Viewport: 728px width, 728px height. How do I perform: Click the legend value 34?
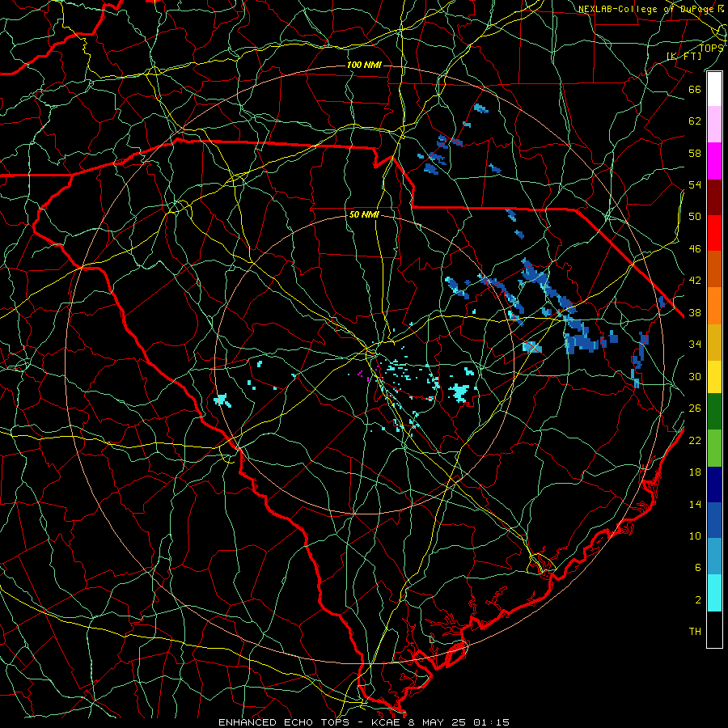coord(695,345)
